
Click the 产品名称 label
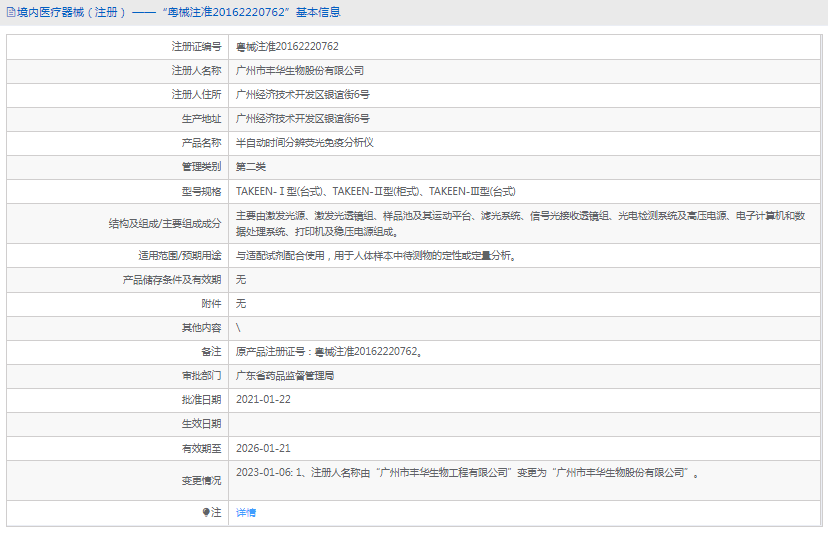tap(201, 143)
